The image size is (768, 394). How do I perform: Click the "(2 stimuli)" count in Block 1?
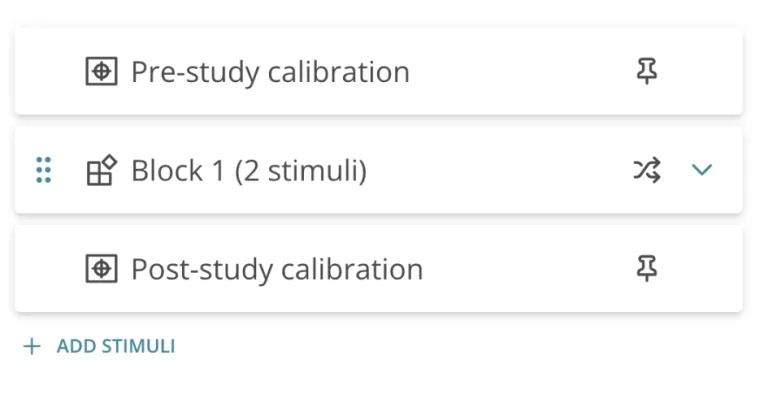coord(301,171)
